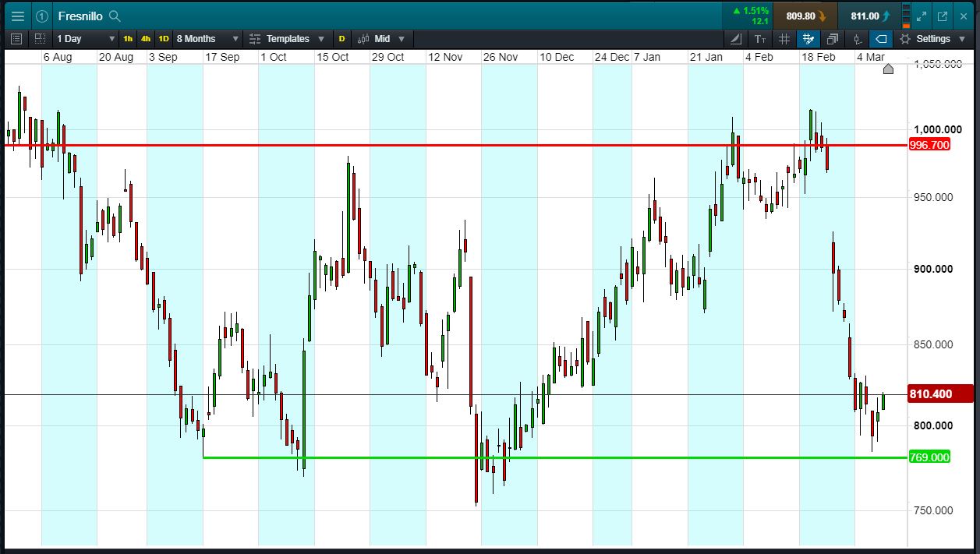Click the 1,000.000 price axis label
The image size is (980, 554).
pos(939,129)
